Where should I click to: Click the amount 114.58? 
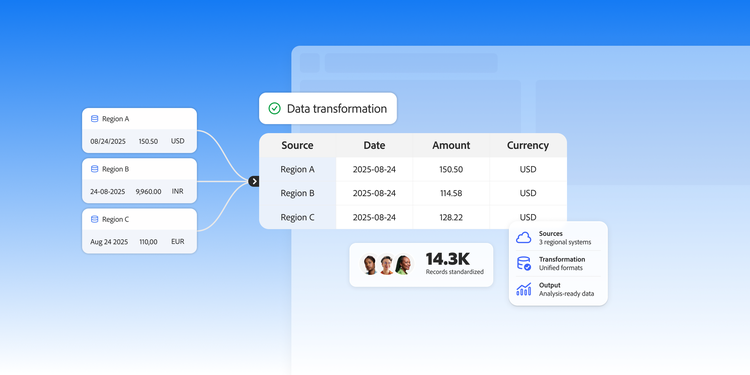pos(451,193)
